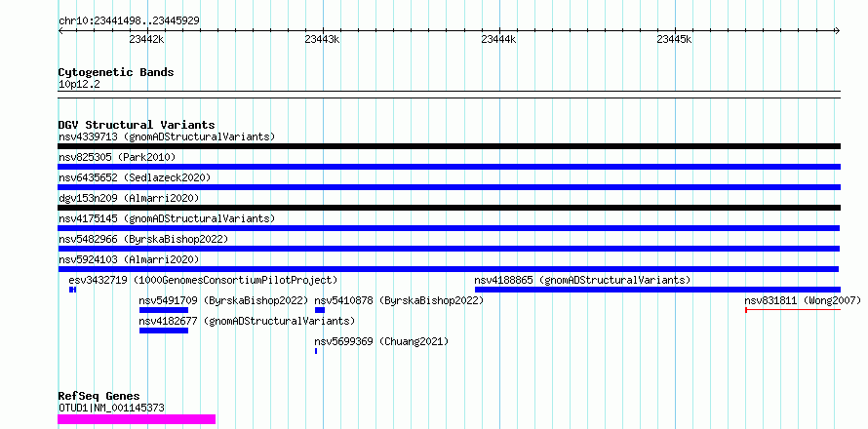This screenshot has width=868, height=429.
Task: Click the nsv4339713 gnomADStructuralVariants label
Action: (167, 136)
